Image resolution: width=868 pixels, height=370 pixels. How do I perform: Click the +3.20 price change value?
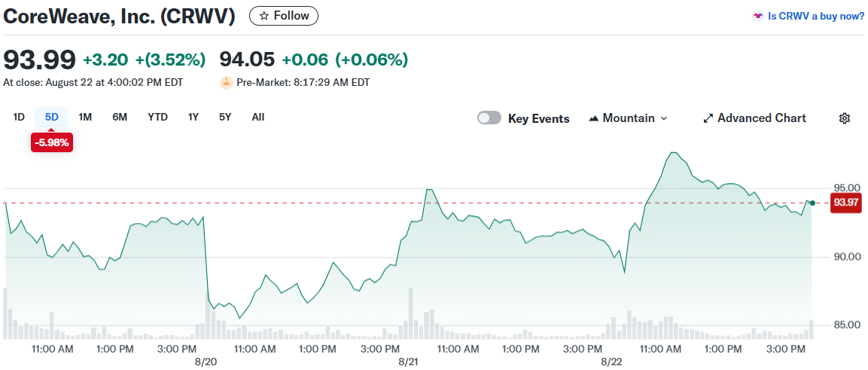[x=105, y=60]
